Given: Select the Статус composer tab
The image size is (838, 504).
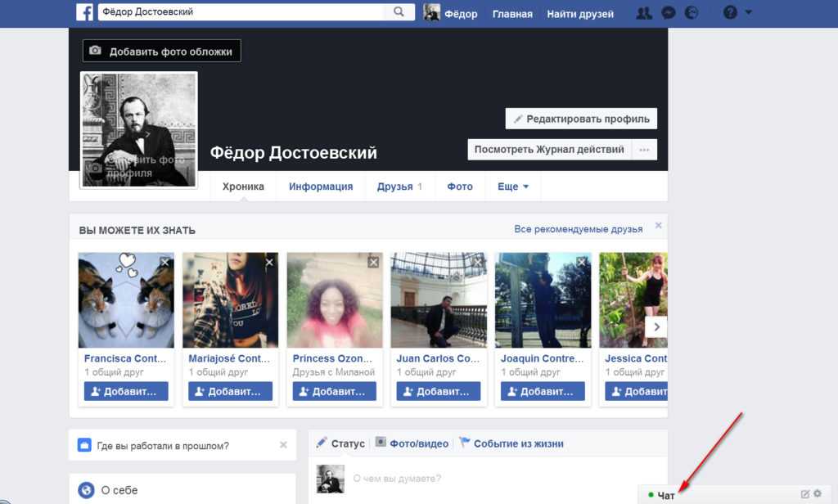Looking at the screenshot, I should pos(340,443).
